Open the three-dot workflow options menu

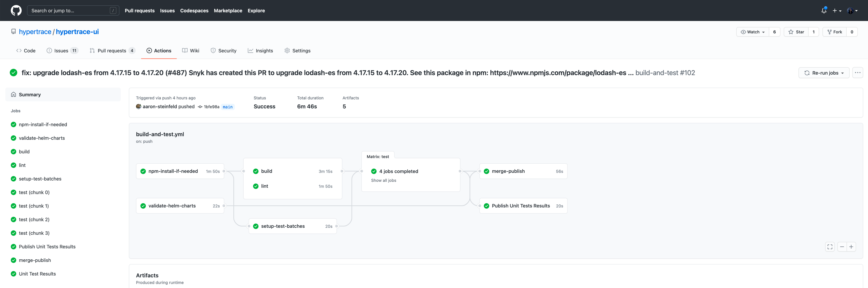click(x=858, y=73)
